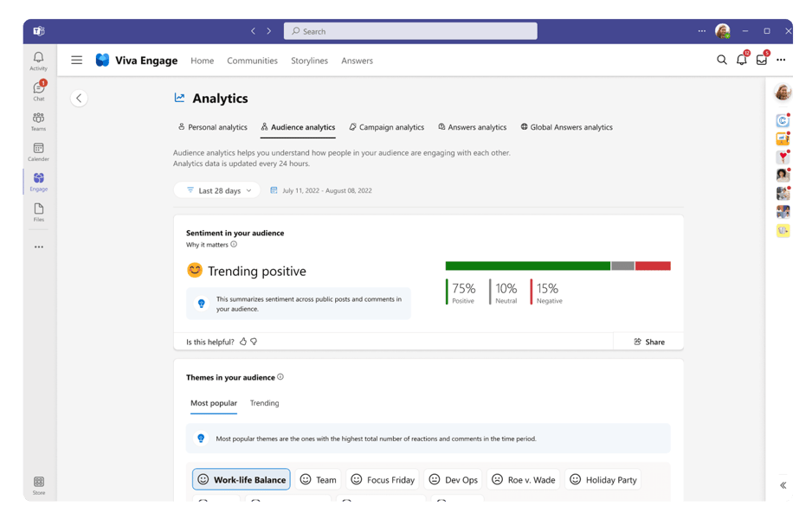Open Calendar in the Teams sidebar
The height and width of the screenshot is (519, 812).
tap(38, 151)
